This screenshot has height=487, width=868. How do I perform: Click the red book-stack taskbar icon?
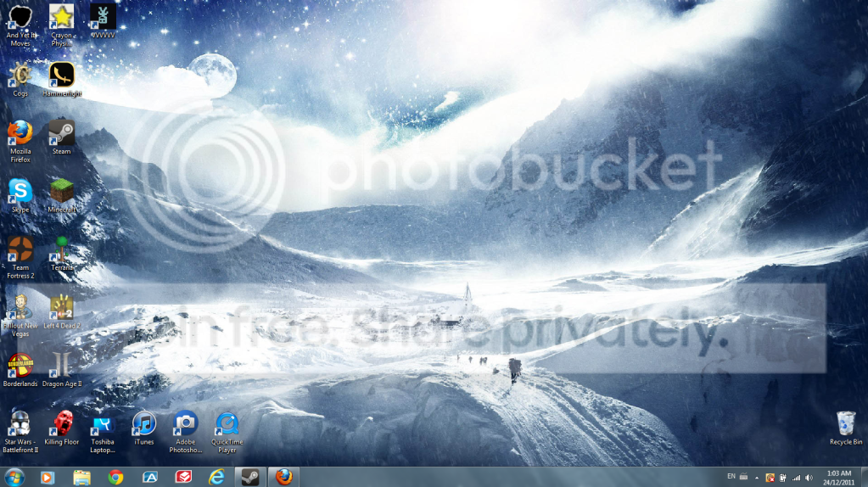point(183,477)
